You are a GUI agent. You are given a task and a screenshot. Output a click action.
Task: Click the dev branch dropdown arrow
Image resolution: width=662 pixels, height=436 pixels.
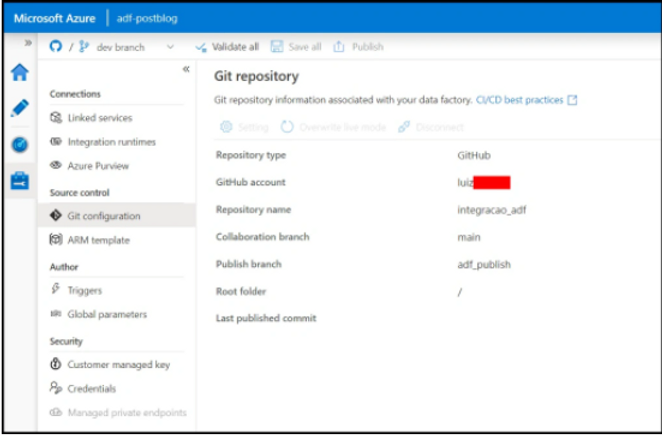tap(170, 47)
